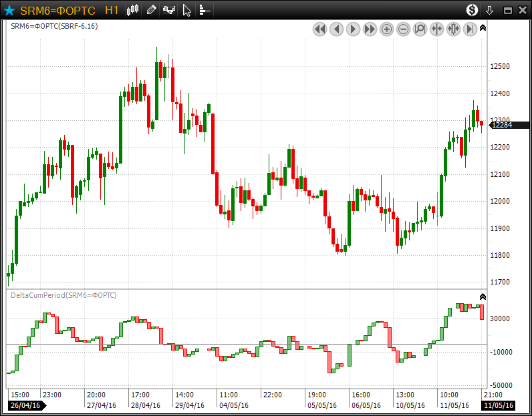Open the indicators icon in the title bar

click(170, 10)
